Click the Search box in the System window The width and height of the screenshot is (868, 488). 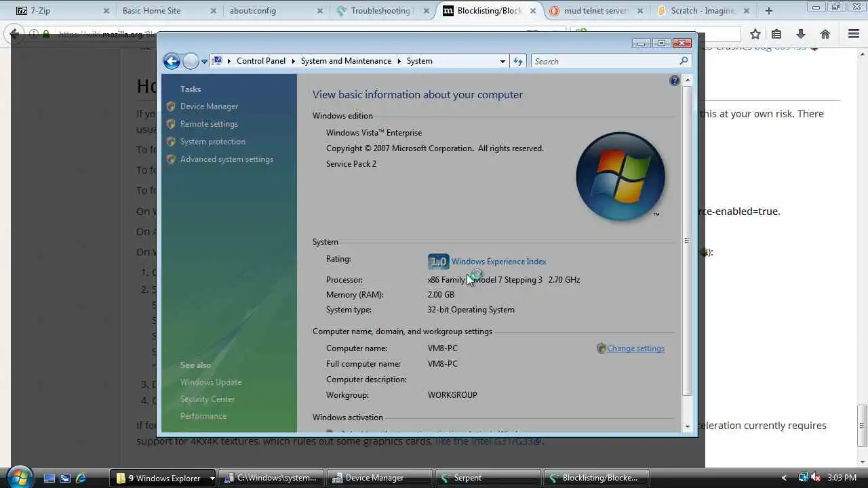coord(610,61)
